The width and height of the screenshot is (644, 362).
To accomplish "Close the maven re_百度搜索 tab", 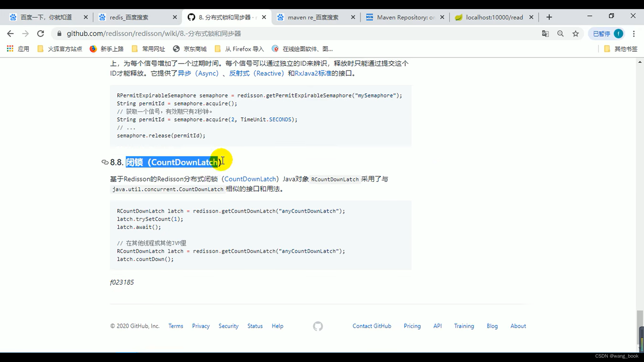I will [x=353, y=17].
